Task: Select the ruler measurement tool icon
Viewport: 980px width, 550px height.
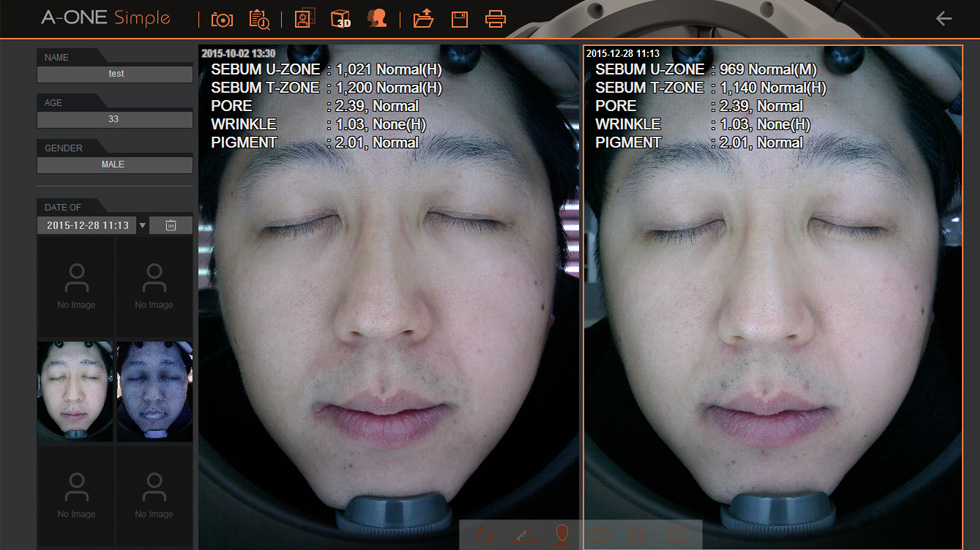Action: click(524, 535)
